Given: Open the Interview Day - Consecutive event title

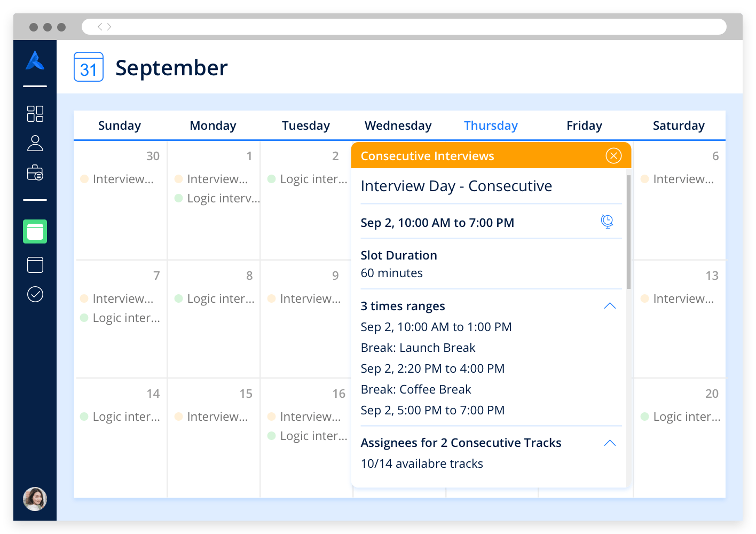Looking at the screenshot, I should click(x=456, y=186).
